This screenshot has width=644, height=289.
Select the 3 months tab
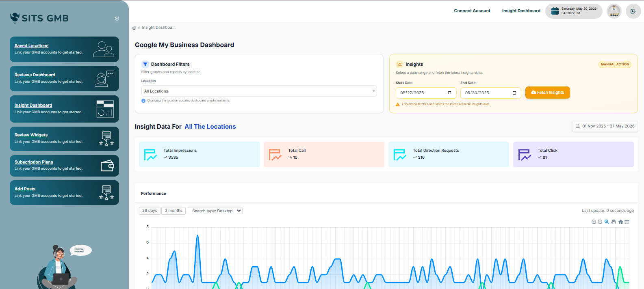coord(173,211)
